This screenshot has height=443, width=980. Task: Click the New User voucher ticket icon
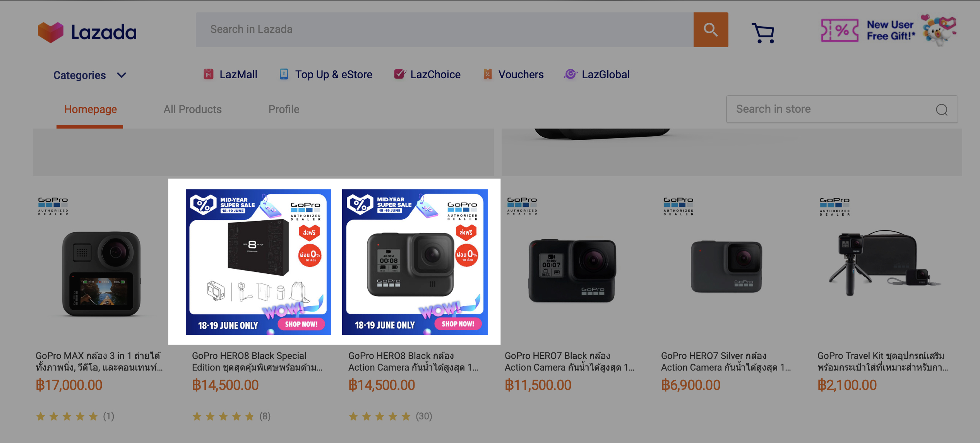coord(840,31)
